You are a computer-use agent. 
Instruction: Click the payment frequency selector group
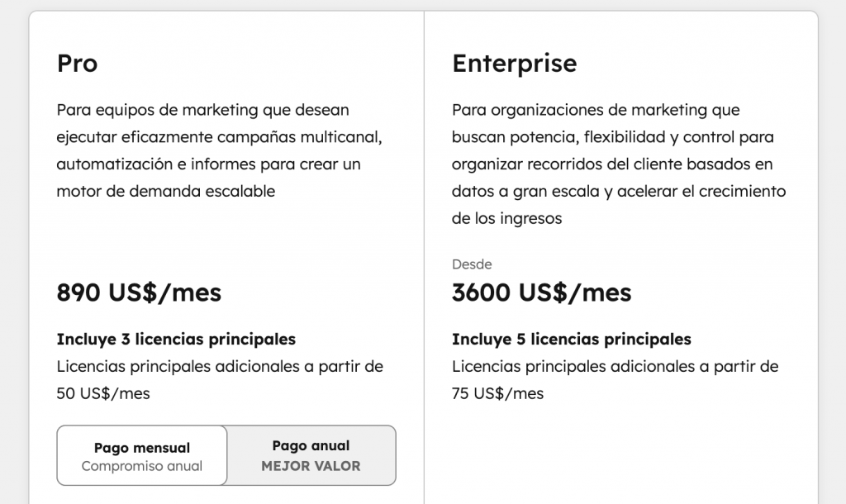[x=226, y=455]
